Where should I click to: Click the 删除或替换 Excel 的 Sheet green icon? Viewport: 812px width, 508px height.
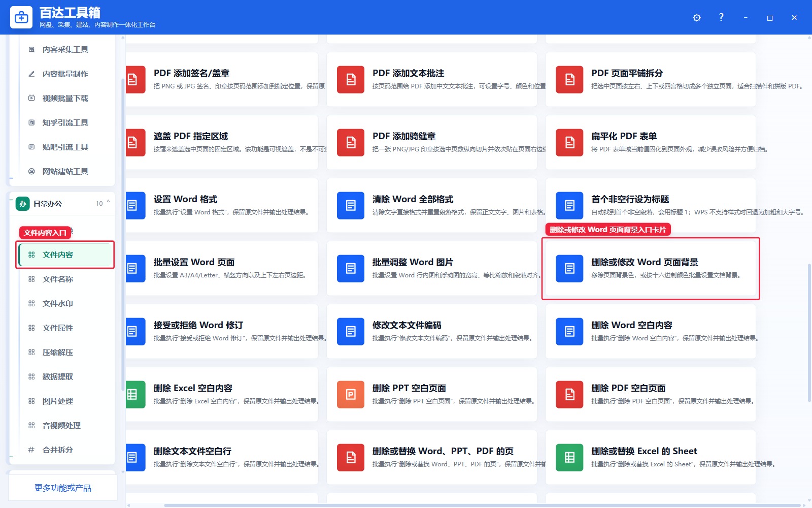[569, 457]
